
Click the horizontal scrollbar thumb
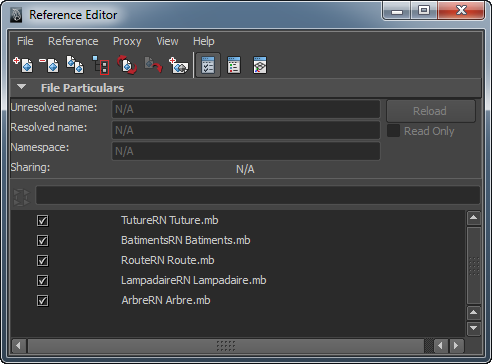point(226,346)
